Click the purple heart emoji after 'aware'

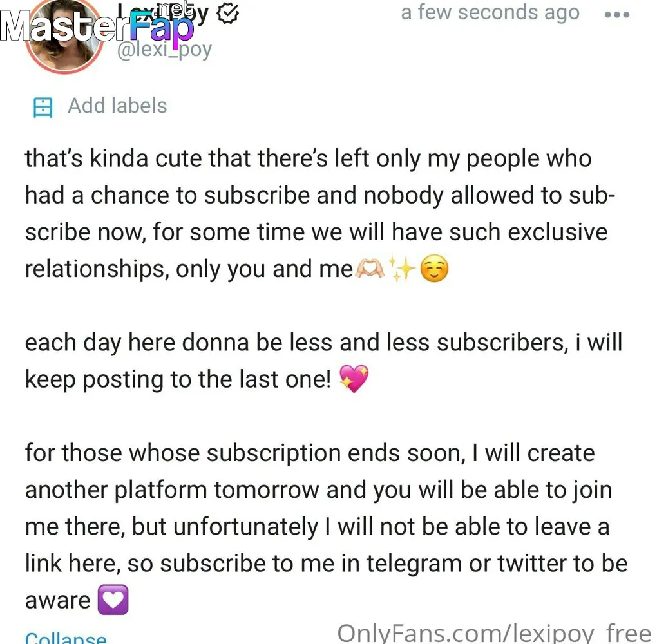[x=113, y=600]
